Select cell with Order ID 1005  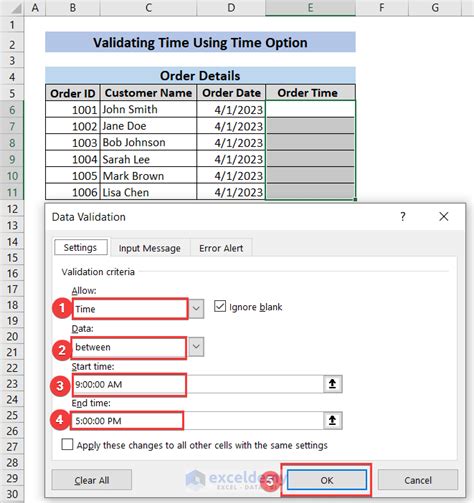pos(73,176)
